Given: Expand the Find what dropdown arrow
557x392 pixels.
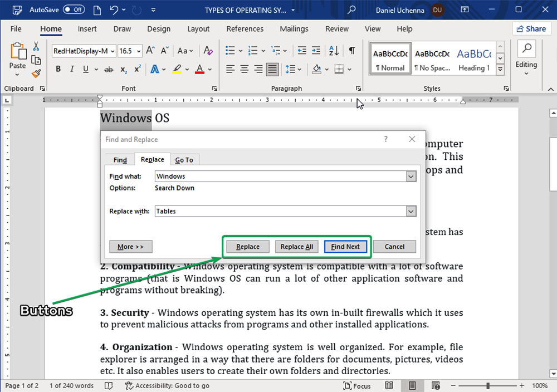Looking at the screenshot, I should coord(411,177).
